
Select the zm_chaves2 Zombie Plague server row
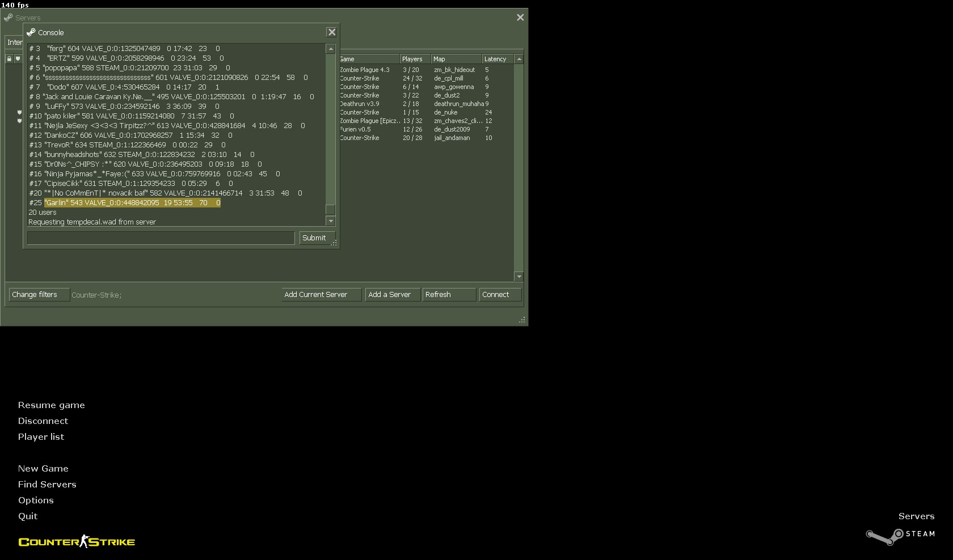coord(426,121)
